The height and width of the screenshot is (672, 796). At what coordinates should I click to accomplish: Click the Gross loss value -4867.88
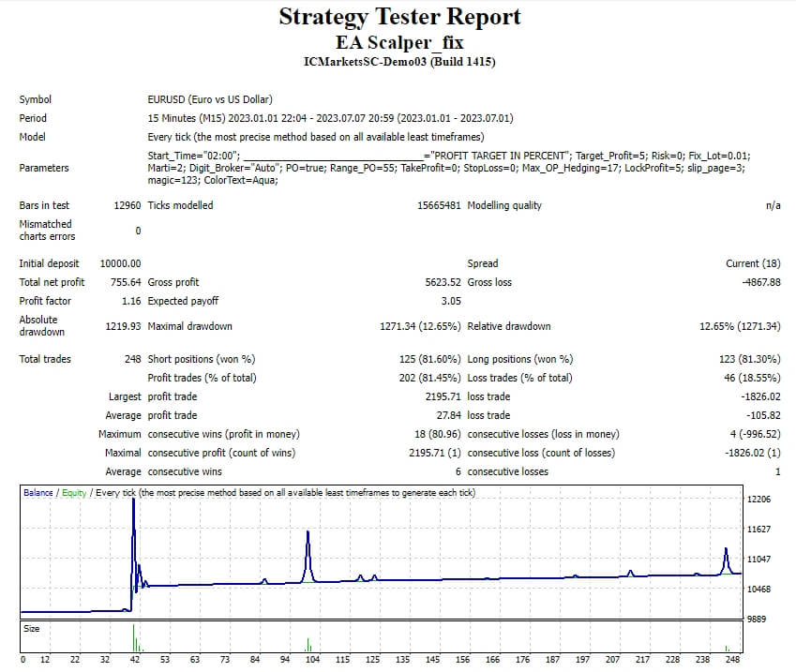[x=759, y=282]
